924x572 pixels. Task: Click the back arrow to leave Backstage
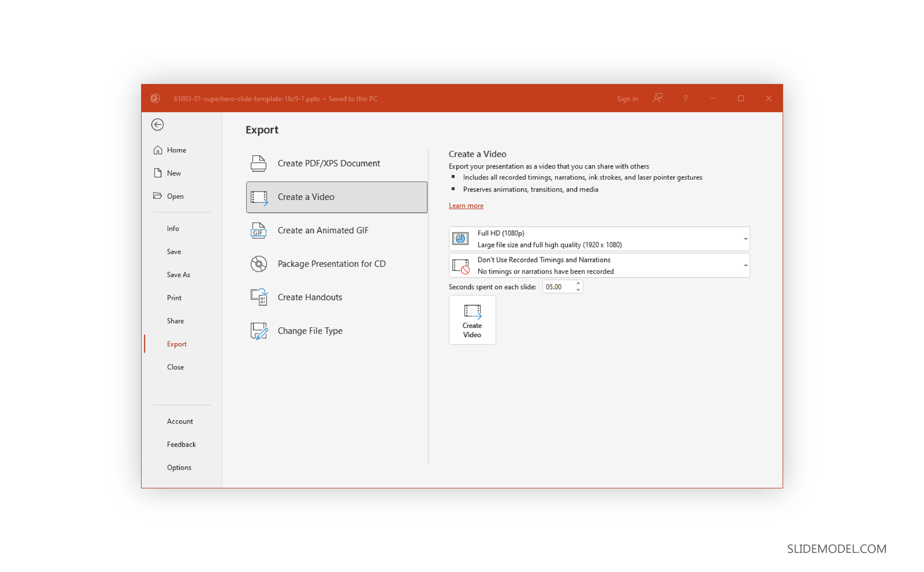point(158,125)
